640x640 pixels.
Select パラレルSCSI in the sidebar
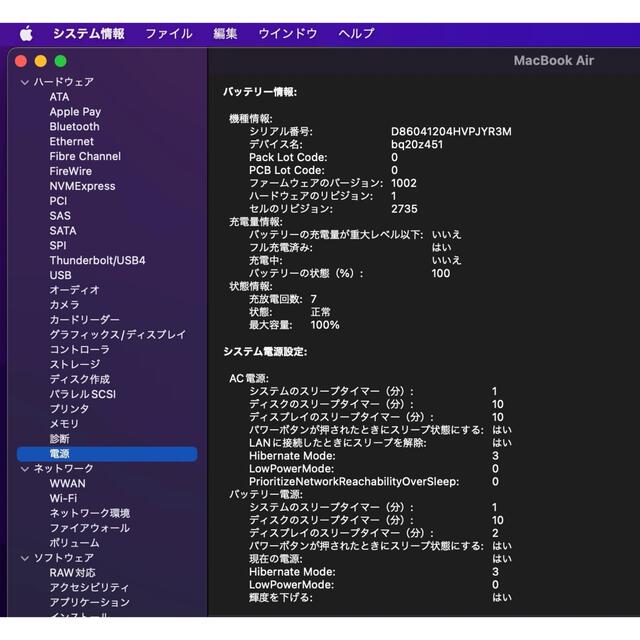click(x=82, y=394)
